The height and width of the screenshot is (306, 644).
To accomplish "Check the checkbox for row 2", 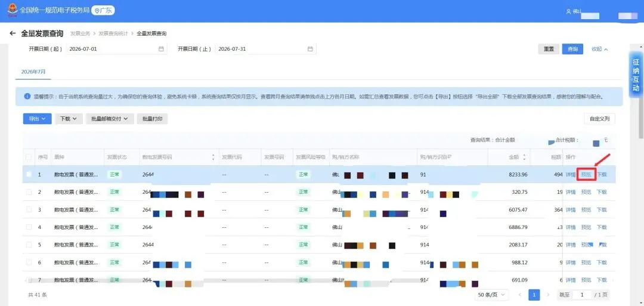I will 29,192.
